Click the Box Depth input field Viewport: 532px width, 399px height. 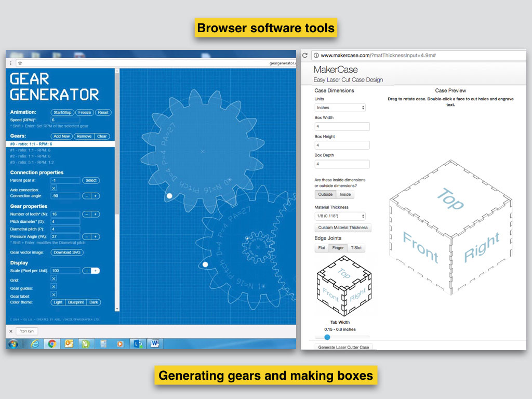(342, 164)
